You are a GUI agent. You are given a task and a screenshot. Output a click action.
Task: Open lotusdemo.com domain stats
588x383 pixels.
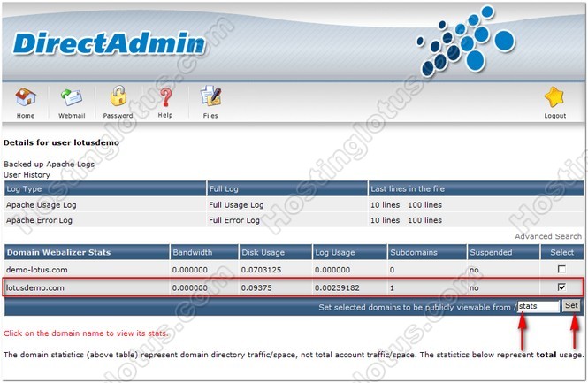[34, 287]
